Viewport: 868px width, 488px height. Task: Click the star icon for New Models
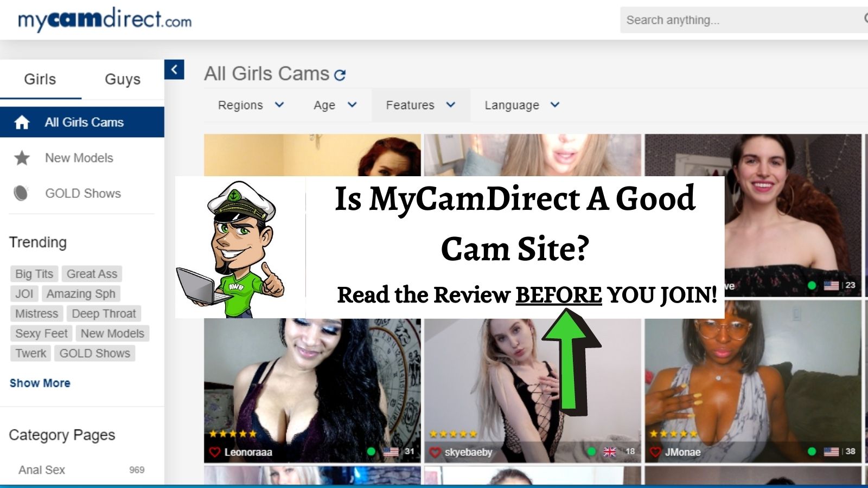pyautogui.click(x=22, y=158)
